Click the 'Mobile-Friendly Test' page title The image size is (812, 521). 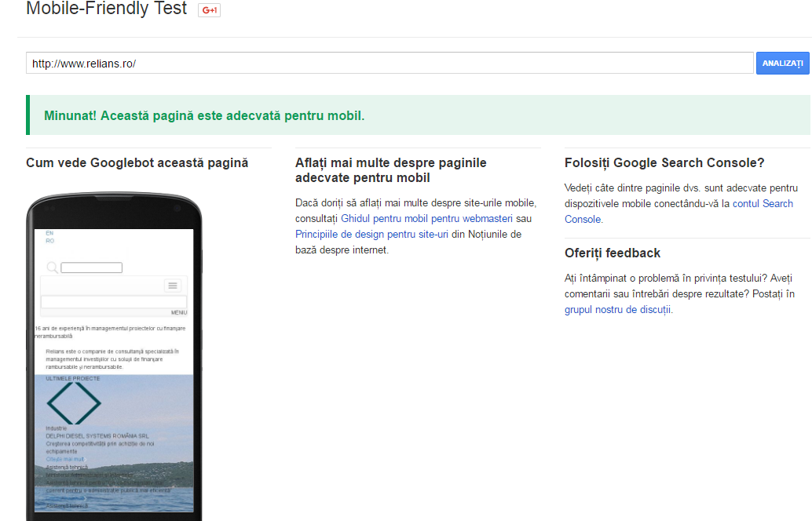[x=107, y=9]
